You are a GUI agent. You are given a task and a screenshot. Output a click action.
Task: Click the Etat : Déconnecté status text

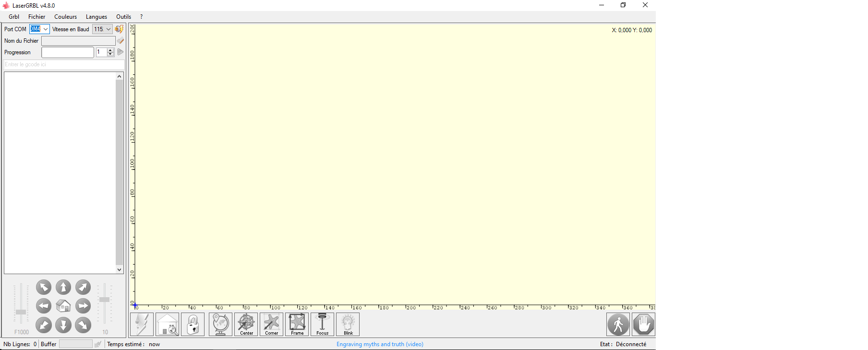623,344
